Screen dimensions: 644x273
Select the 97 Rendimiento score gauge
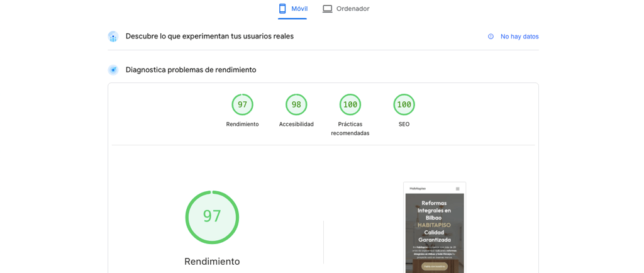(242, 104)
